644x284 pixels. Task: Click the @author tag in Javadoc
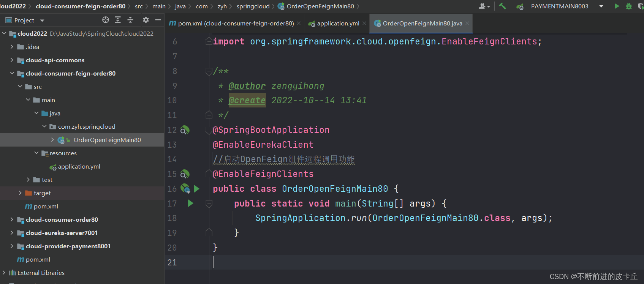point(247,86)
